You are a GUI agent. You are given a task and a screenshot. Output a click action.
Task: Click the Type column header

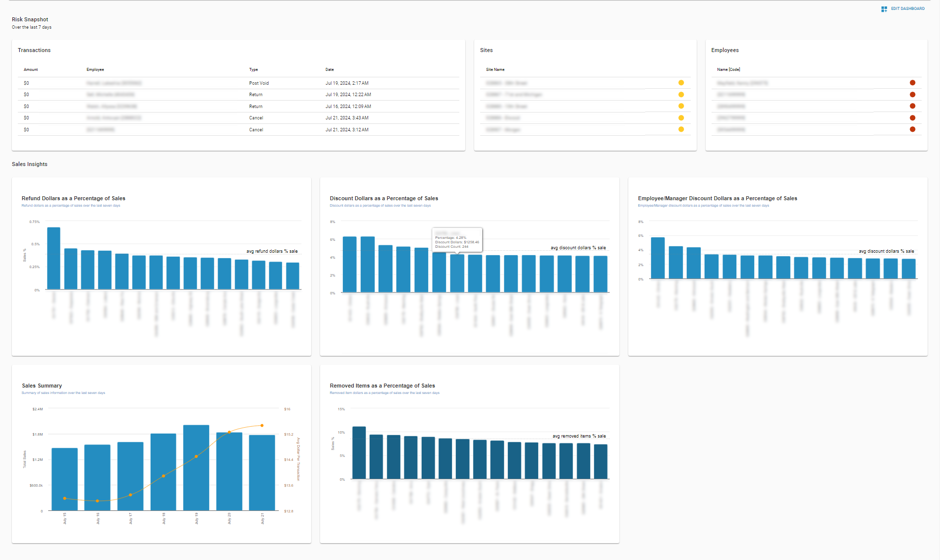(254, 69)
